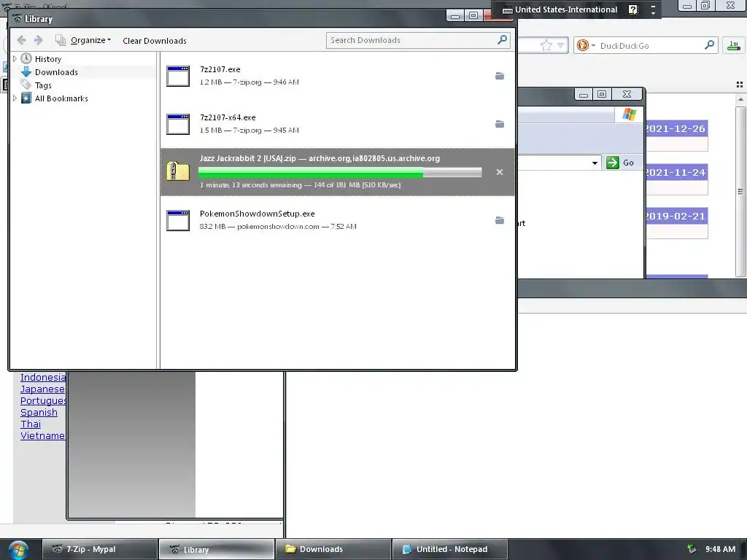
Task: Click the 7z2107-x64.exe file icon
Action: pos(178,124)
